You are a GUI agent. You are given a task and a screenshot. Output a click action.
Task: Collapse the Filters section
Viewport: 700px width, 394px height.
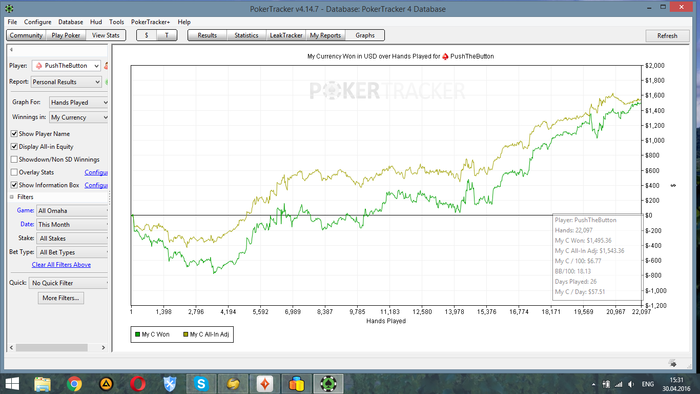pos(12,197)
